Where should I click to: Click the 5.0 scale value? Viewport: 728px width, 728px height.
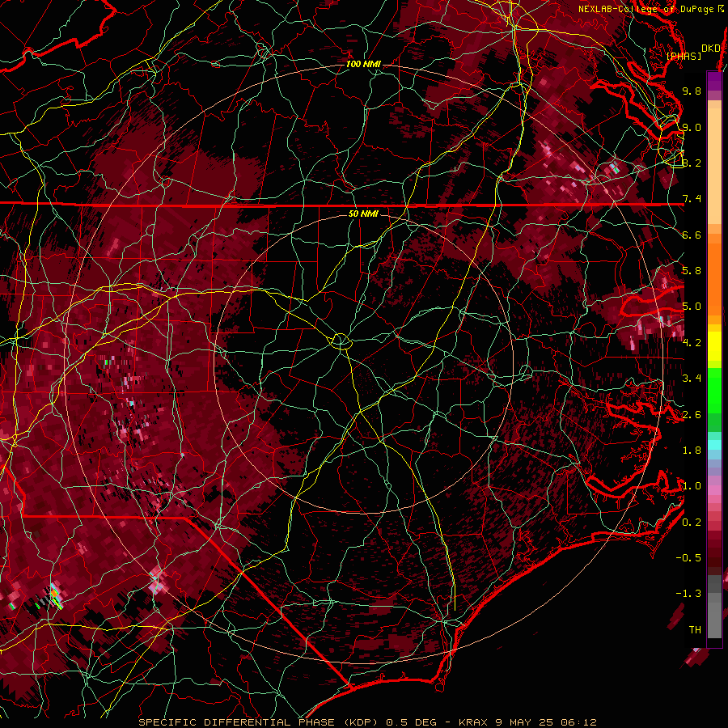[692, 307]
